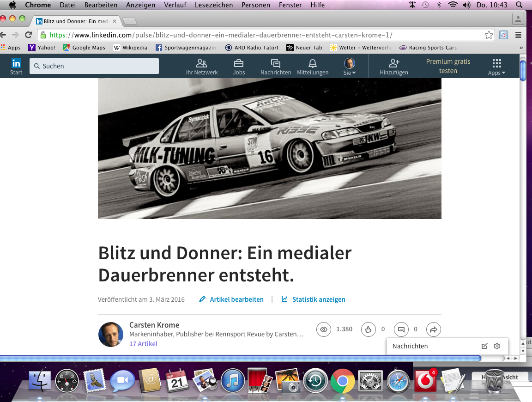
Task: Open 17 Artikel link
Action: point(143,344)
